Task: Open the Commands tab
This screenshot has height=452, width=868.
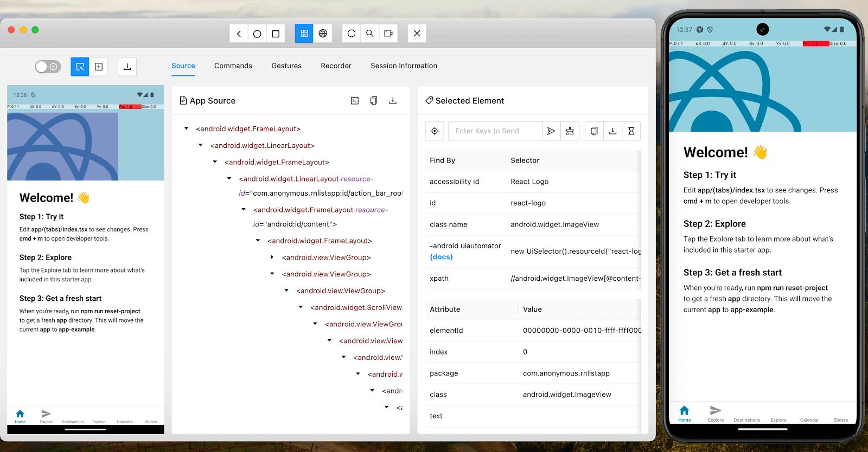Action: (x=233, y=66)
